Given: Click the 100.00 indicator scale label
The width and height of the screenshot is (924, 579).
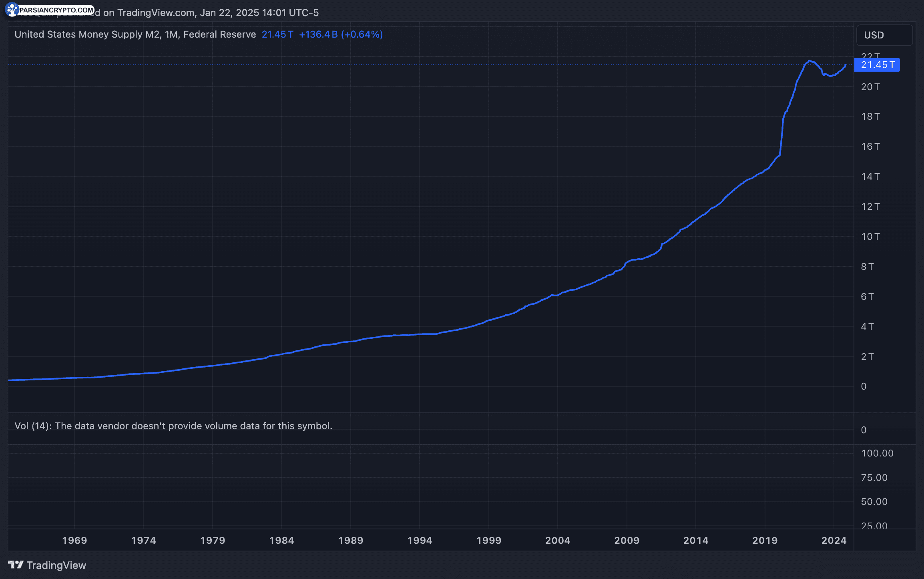Looking at the screenshot, I should pyautogui.click(x=877, y=453).
